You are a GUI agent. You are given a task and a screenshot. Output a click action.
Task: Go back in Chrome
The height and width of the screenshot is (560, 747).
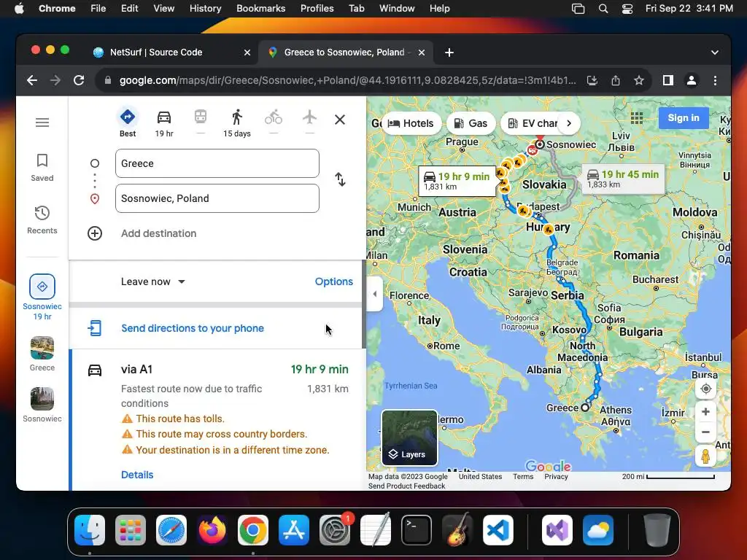[32, 80]
